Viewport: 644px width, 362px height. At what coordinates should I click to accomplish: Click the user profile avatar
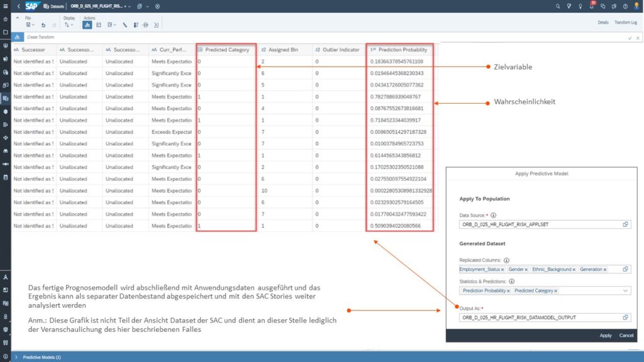click(x=636, y=6)
